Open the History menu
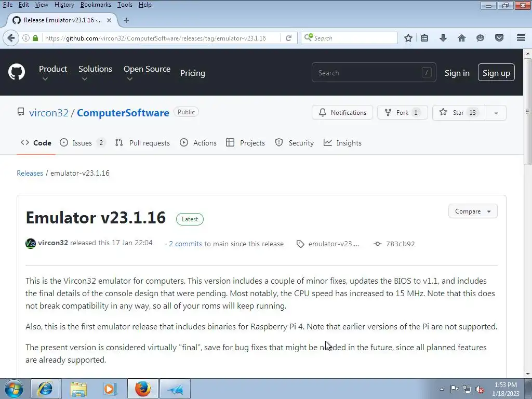Screen dimensions: 532x399 coord(64,5)
